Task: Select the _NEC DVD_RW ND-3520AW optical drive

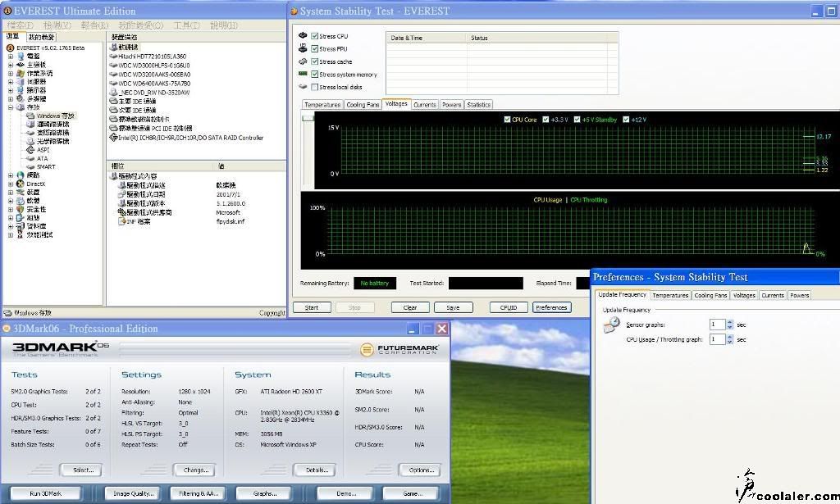Action: click(x=113, y=93)
